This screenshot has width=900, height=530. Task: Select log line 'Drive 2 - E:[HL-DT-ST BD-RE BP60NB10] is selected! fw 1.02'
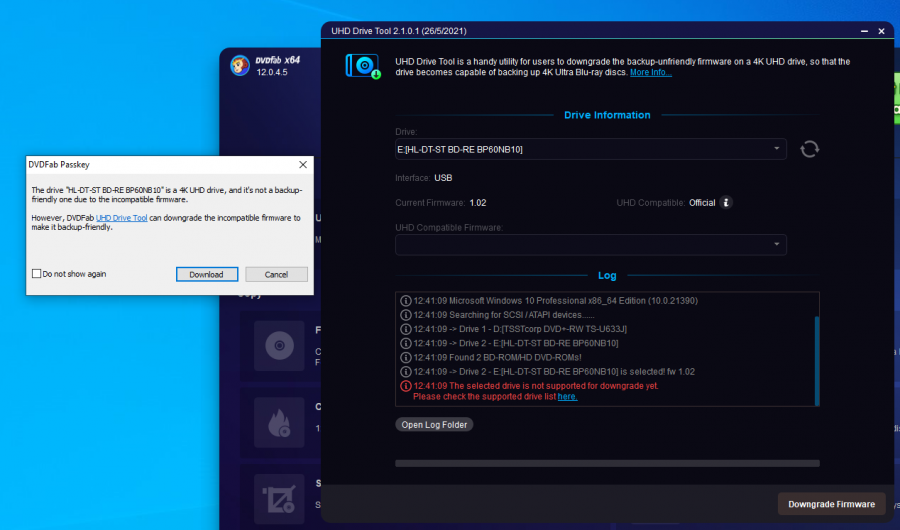[x=554, y=372]
